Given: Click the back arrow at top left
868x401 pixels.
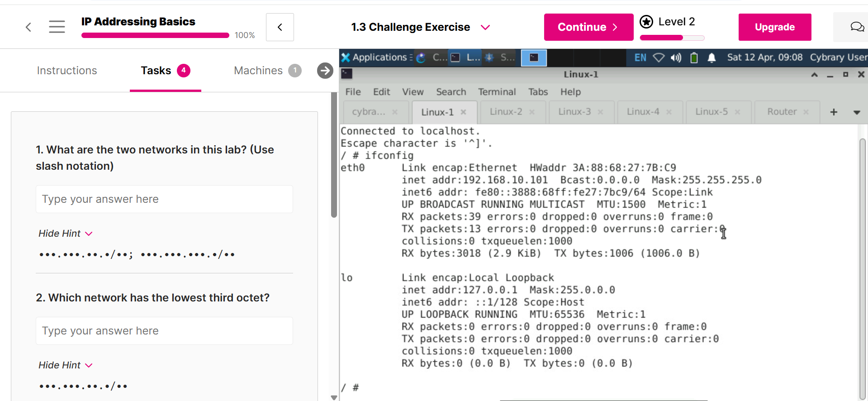Looking at the screenshot, I should 28,27.
